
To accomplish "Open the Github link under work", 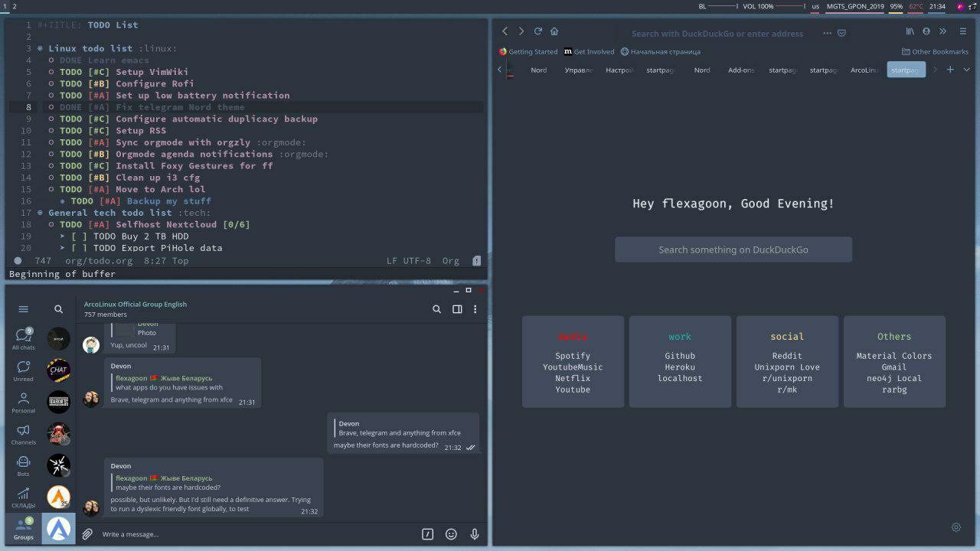I will [x=680, y=356].
